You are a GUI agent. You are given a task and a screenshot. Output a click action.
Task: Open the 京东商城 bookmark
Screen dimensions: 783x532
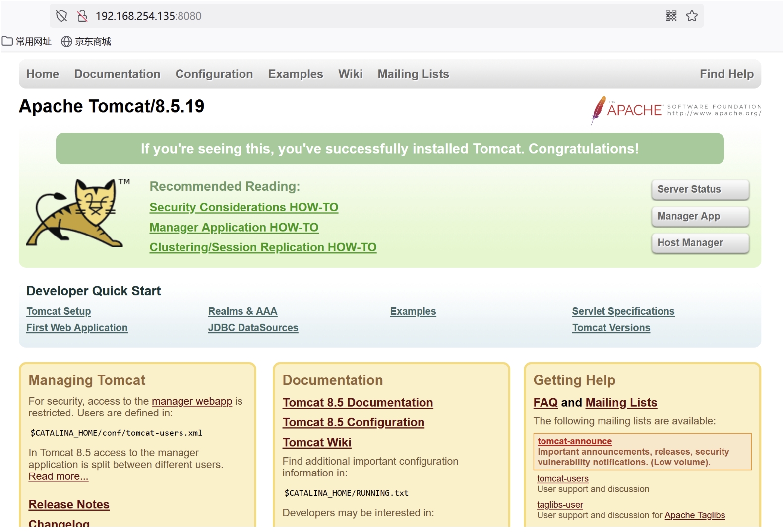(x=86, y=41)
